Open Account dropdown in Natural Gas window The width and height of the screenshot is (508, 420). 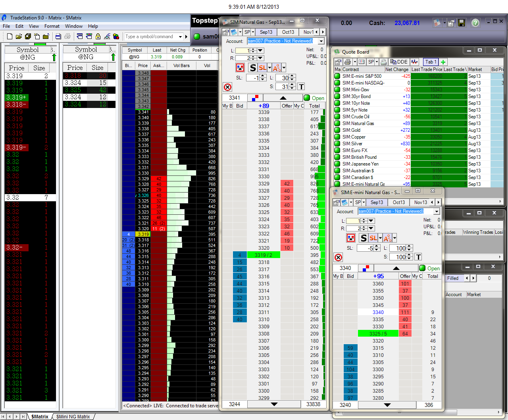coord(321,41)
